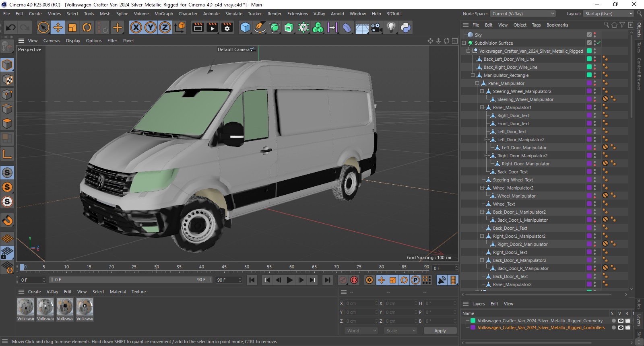Viewport: 644px width, 346px height.
Task: Activate the Rotate tool
Action: coord(87,27)
